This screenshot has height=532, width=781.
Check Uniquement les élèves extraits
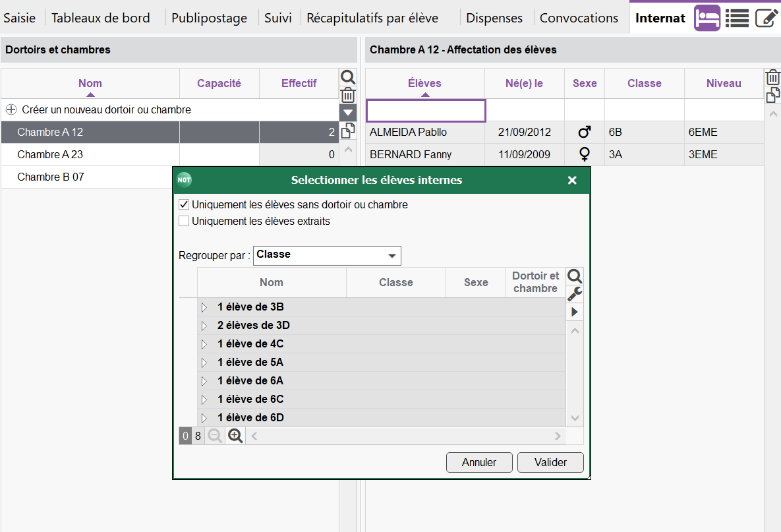point(184,221)
